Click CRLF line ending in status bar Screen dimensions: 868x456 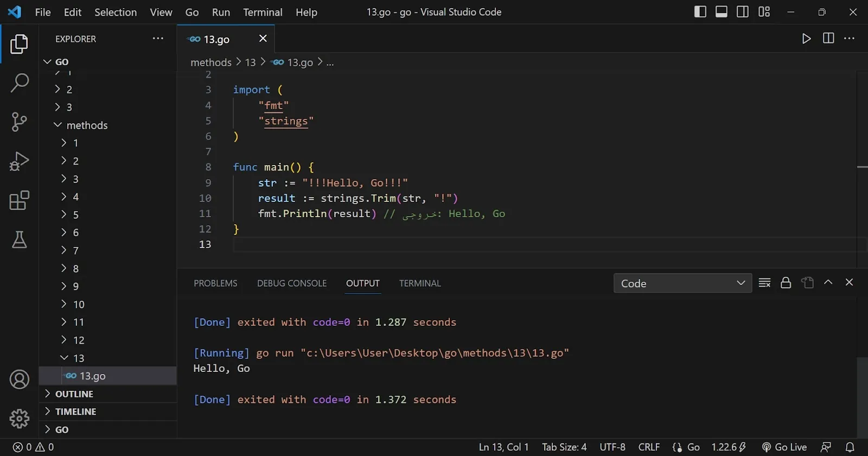649,447
